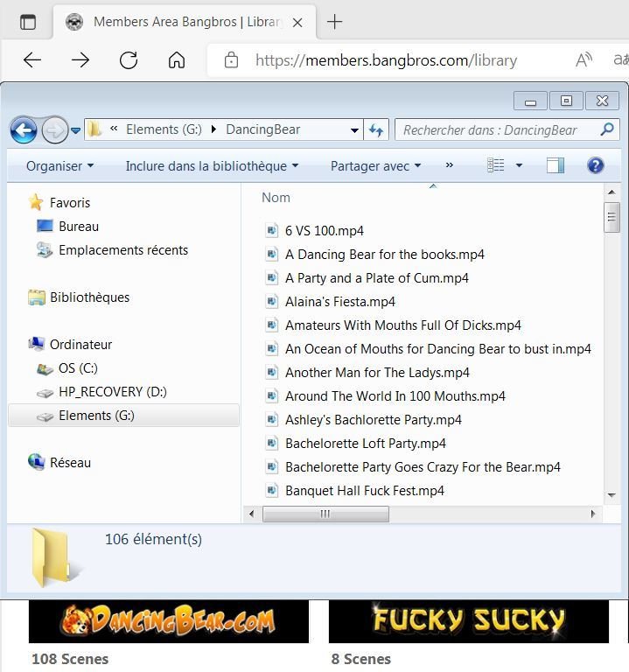629x672 pixels.
Task: Sort by the Nom column header
Action: tap(276, 198)
